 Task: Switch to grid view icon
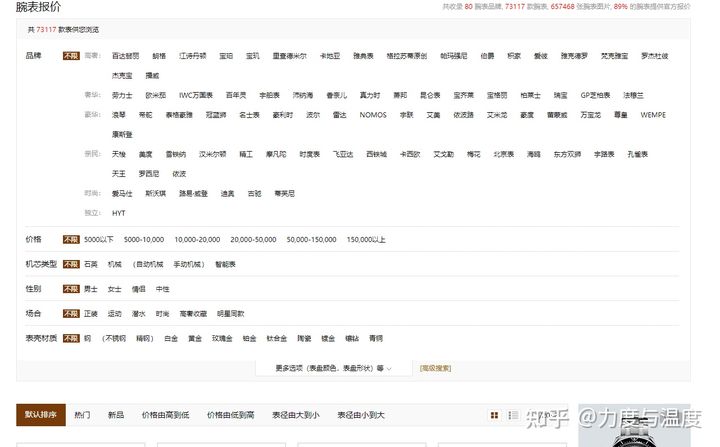(494, 415)
